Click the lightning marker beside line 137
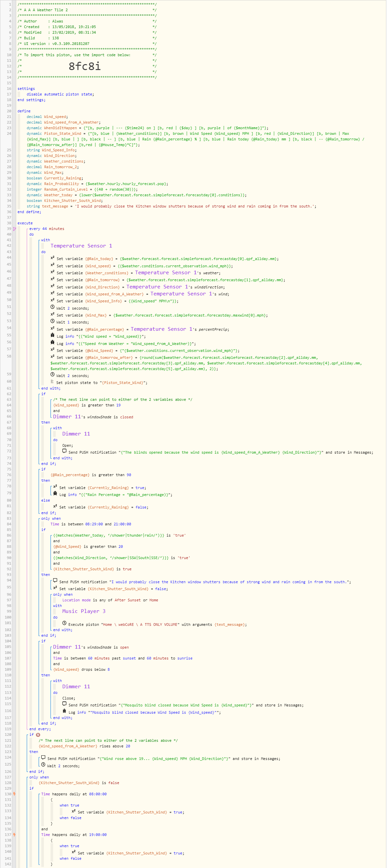Screen dimensions: 389x868 15,835
